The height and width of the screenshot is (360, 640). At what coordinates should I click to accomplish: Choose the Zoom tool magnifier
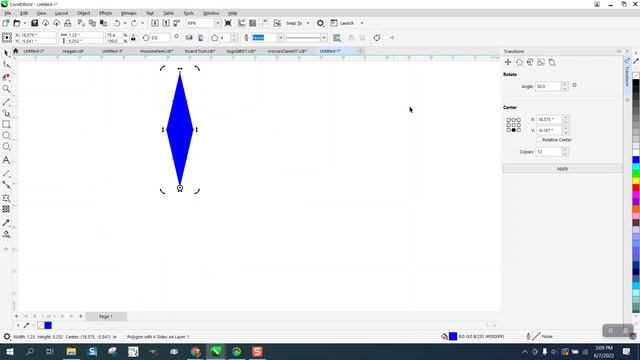pyautogui.click(x=6, y=89)
